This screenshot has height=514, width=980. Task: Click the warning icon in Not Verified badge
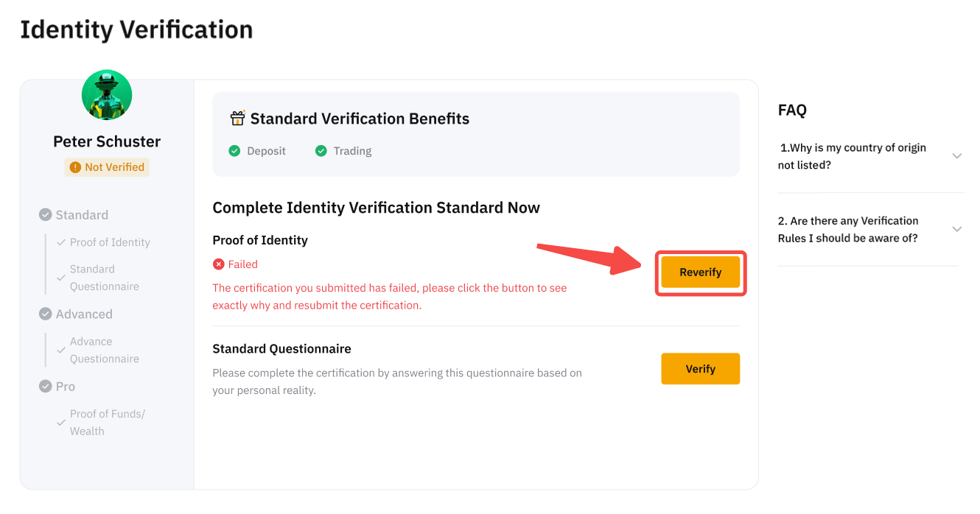[x=75, y=167]
